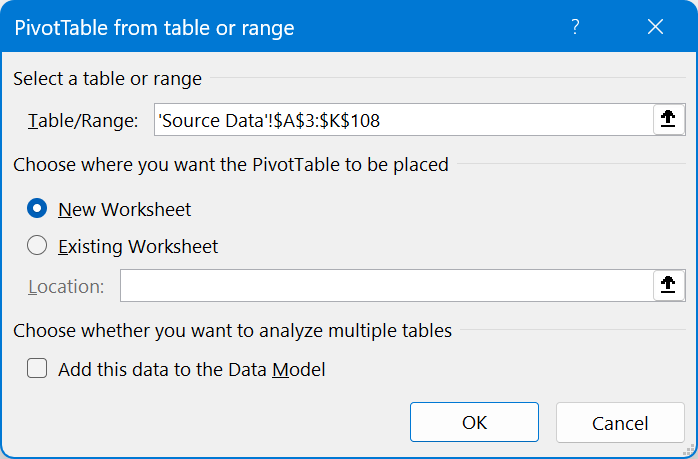Click 'Choose where you want the PivotTable' heading
The width and height of the screenshot is (698, 459).
231,164
